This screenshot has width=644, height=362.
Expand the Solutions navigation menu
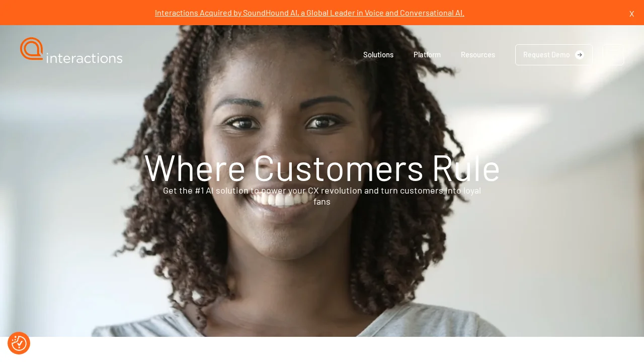click(378, 54)
